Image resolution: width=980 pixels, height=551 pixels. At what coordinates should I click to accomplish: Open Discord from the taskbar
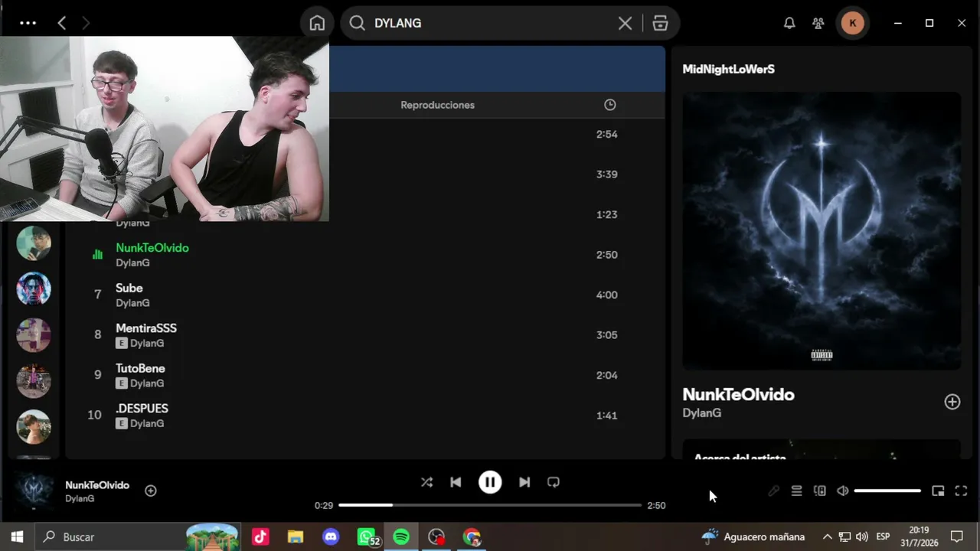(x=331, y=536)
